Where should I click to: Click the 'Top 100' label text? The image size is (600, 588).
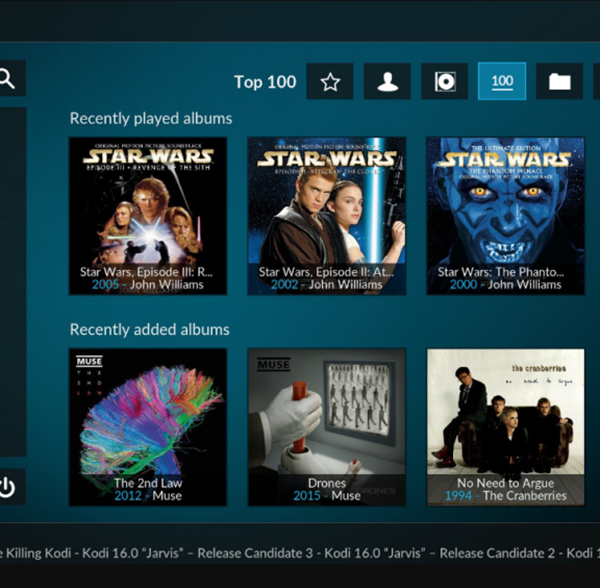click(x=265, y=82)
